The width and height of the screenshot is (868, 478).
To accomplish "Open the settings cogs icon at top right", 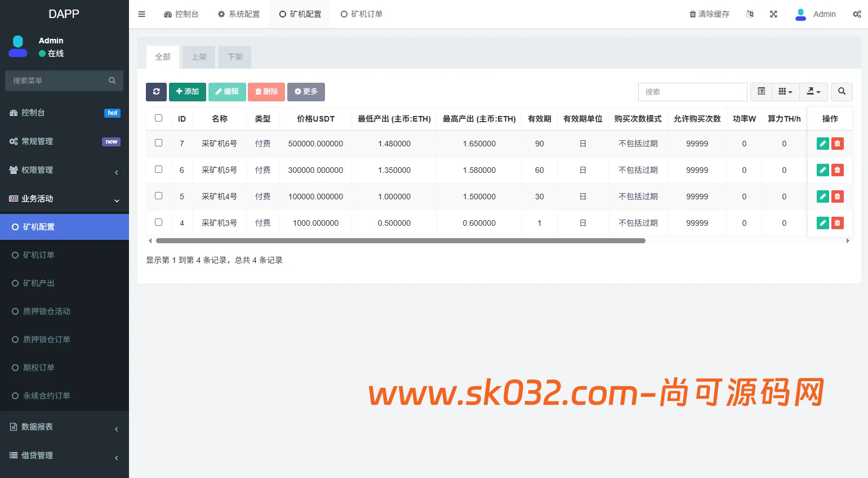I will 857,14.
